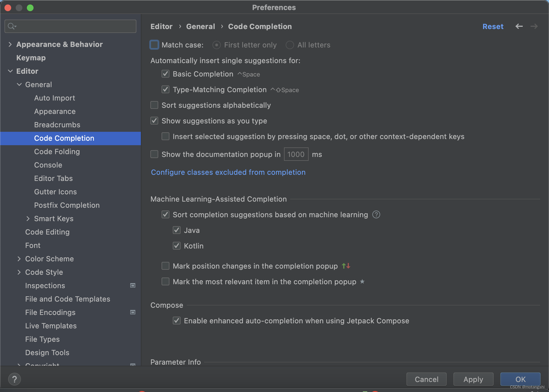Collapse the General tree node
This screenshot has height=392, width=549.
point(19,84)
